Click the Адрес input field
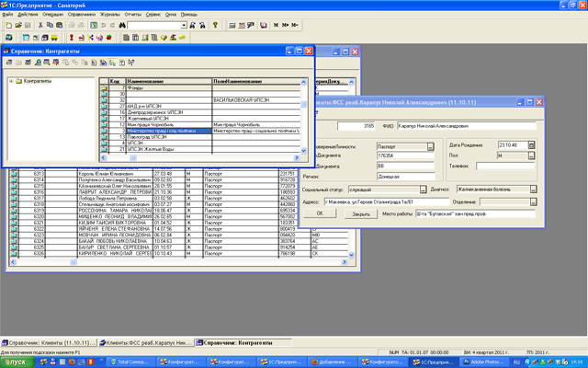This screenshot has width=588, height=368. pos(386,202)
